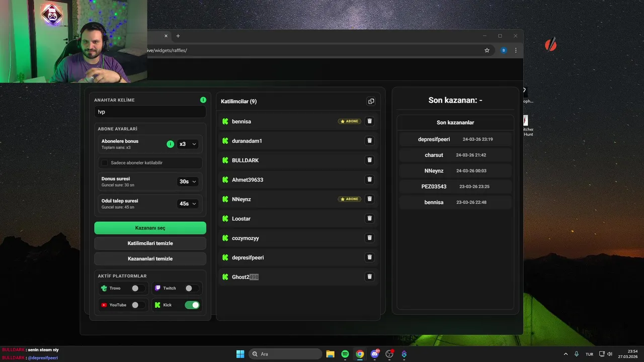Open a new browser tab

tap(178, 36)
